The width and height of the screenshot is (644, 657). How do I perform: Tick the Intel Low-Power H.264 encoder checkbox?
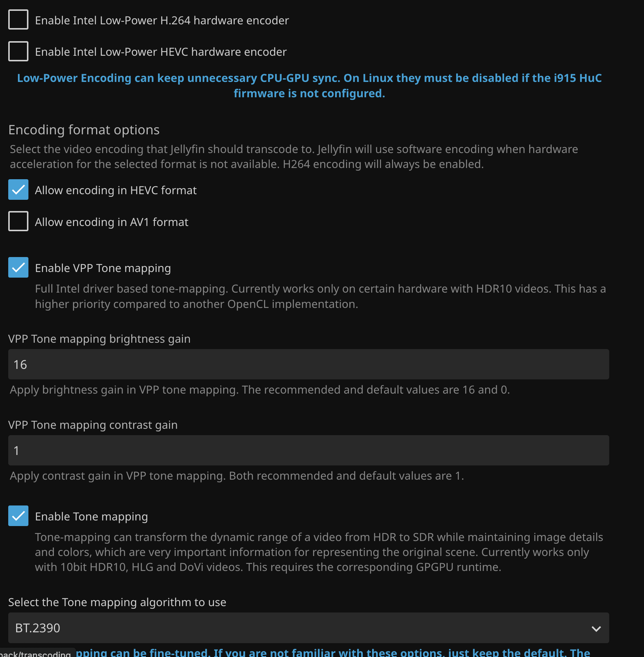click(18, 20)
